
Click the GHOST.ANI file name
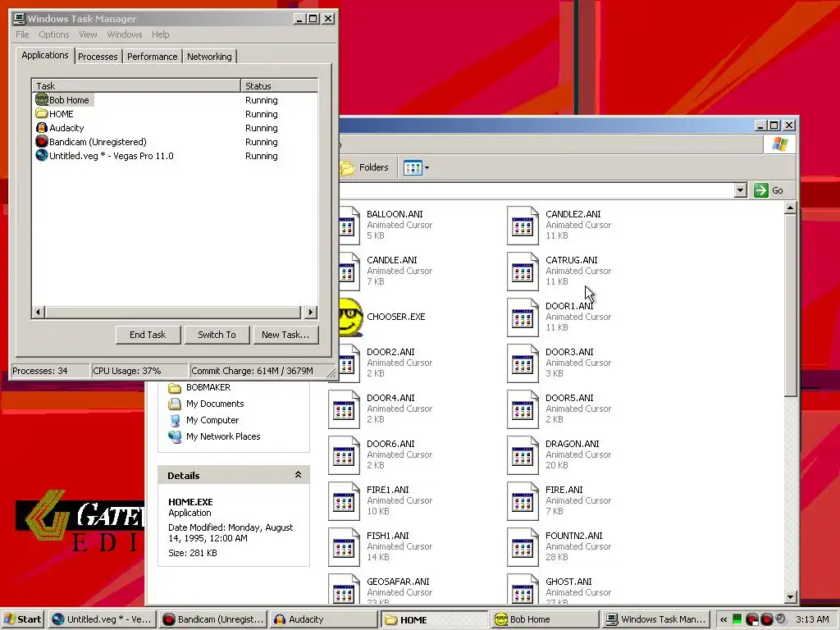click(x=568, y=582)
